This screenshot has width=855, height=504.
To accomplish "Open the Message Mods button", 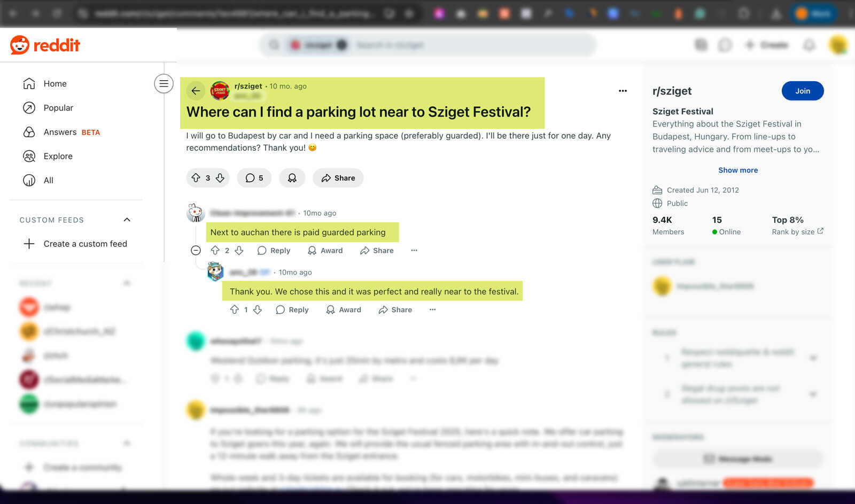I will (x=737, y=459).
